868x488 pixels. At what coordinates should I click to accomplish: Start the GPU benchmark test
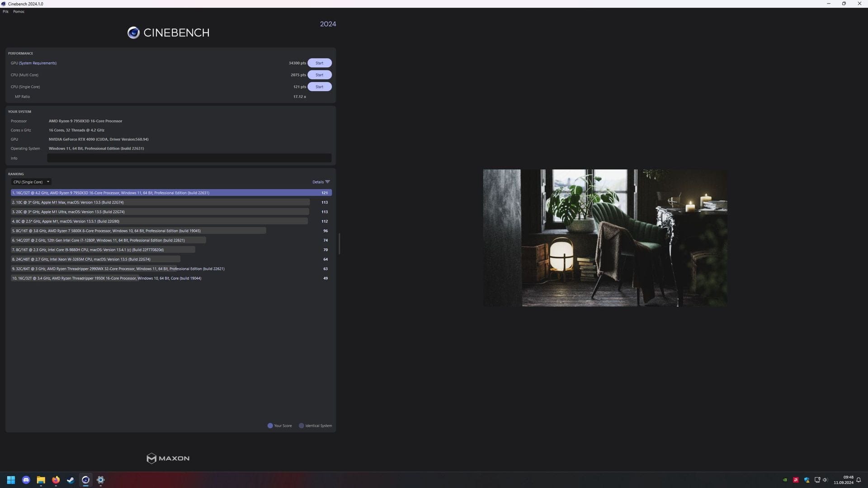pos(319,63)
